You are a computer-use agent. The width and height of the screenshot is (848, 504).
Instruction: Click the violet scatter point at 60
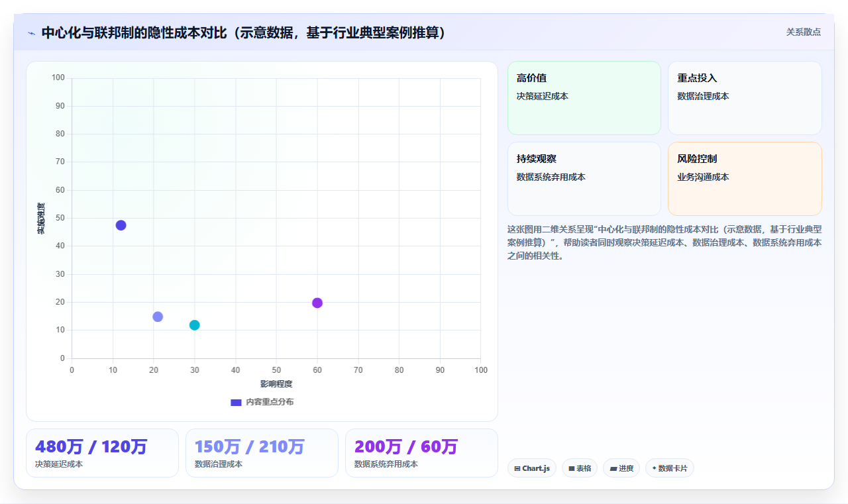(317, 303)
